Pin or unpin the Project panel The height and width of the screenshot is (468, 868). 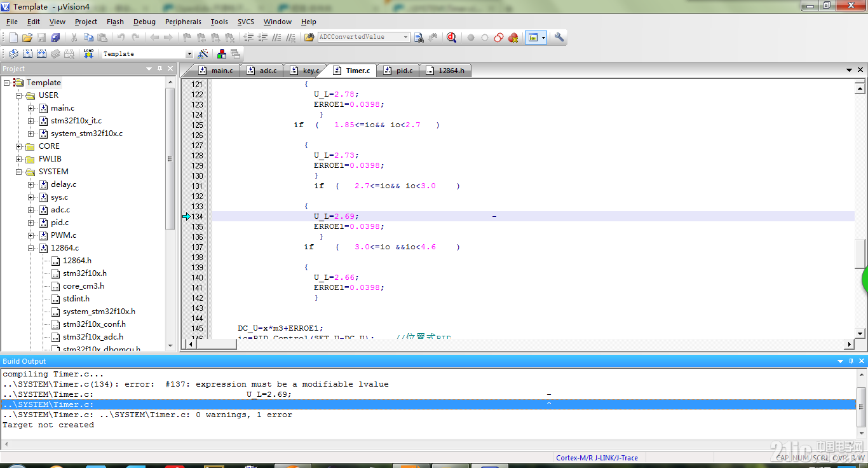click(160, 69)
